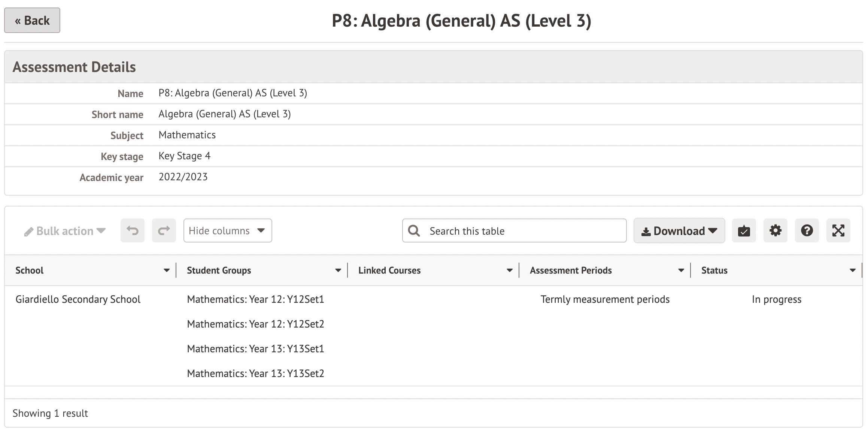Open the Hide columns dropdown
This screenshot has width=868, height=431.
tap(227, 230)
